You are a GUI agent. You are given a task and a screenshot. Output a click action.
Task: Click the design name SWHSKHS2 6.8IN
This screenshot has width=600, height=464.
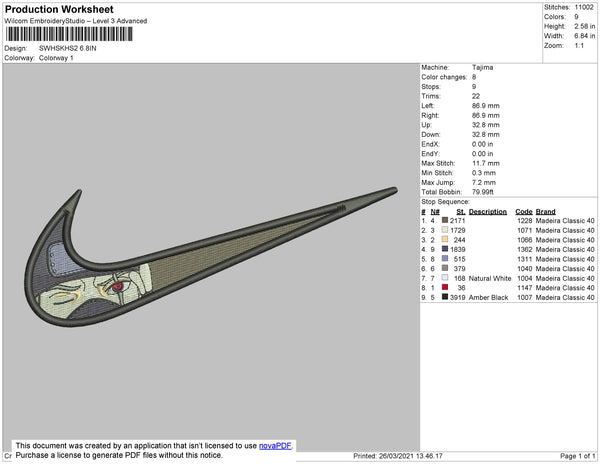[68, 49]
